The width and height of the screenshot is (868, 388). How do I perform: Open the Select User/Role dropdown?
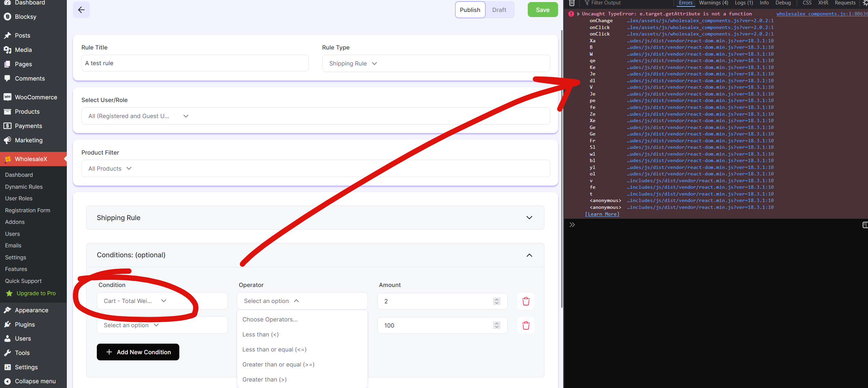click(315, 116)
